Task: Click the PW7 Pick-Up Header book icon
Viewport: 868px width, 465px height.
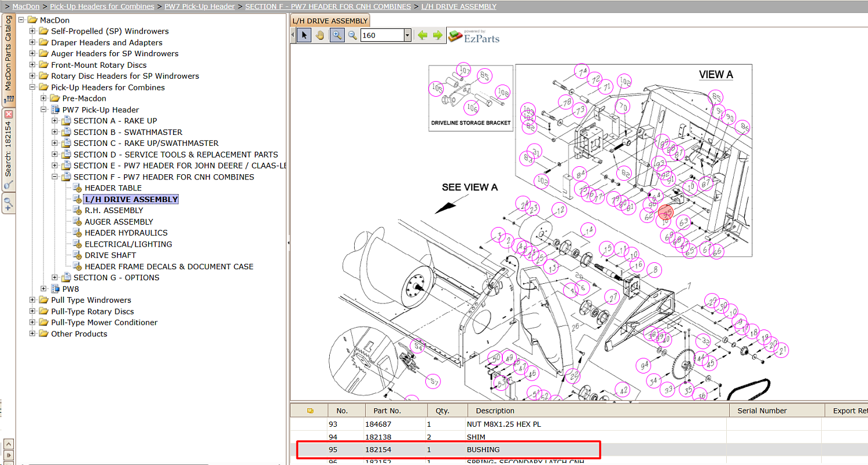Action: 56,110
